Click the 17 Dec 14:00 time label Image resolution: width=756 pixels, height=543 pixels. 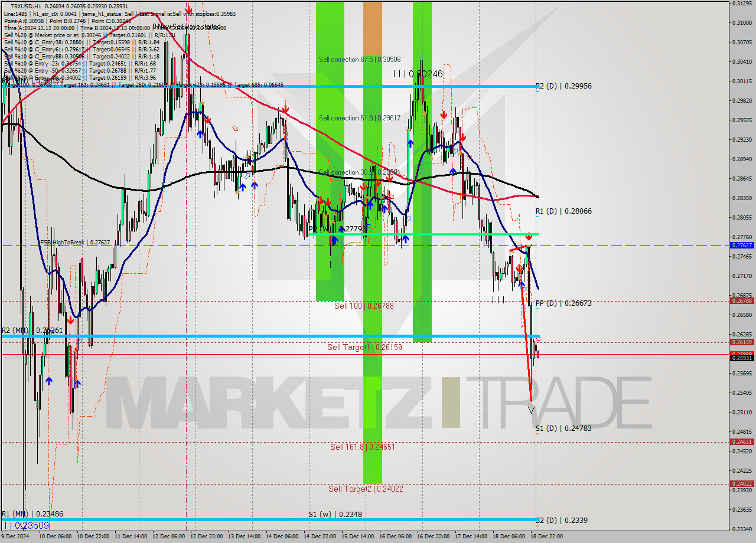click(x=471, y=537)
